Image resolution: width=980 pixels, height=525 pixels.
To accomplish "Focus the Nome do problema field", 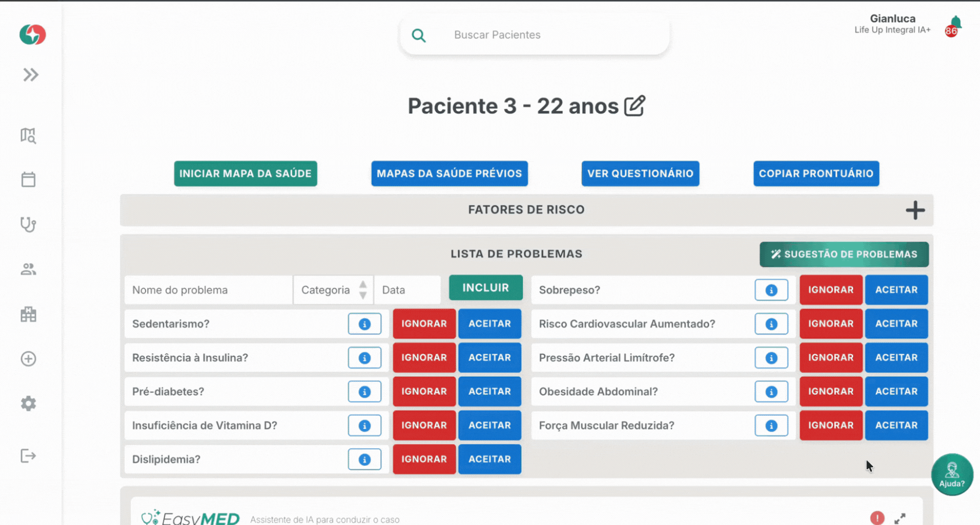I will pyautogui.click(x=208, y=290).
